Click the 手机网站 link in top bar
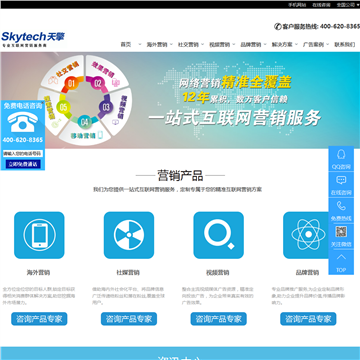360x360 pixels. [x=297, y=5]
